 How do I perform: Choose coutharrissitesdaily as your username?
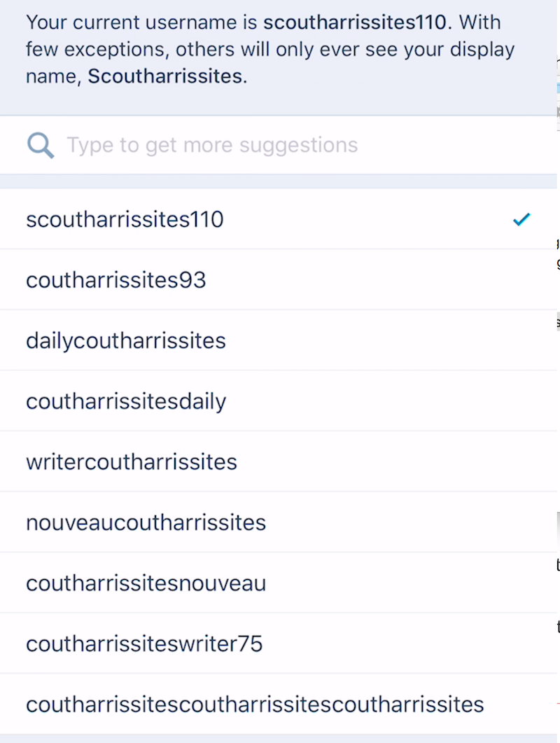pyautogui.click(x=126, y=401)
